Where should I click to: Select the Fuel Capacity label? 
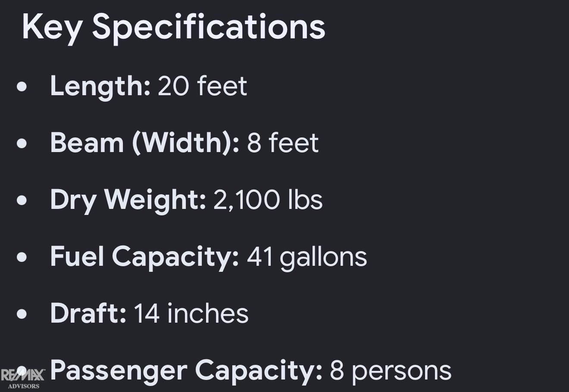click(x=144, y=257)
